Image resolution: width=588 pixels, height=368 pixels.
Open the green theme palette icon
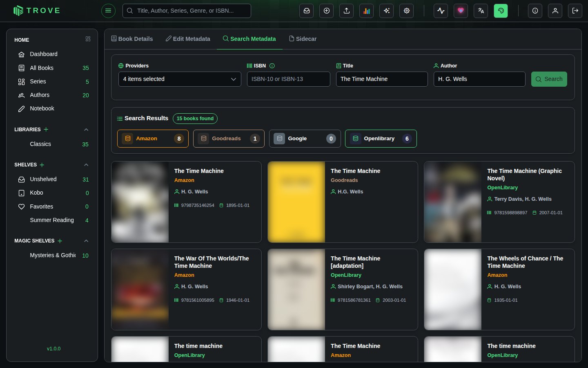click(x=501, y=11)
